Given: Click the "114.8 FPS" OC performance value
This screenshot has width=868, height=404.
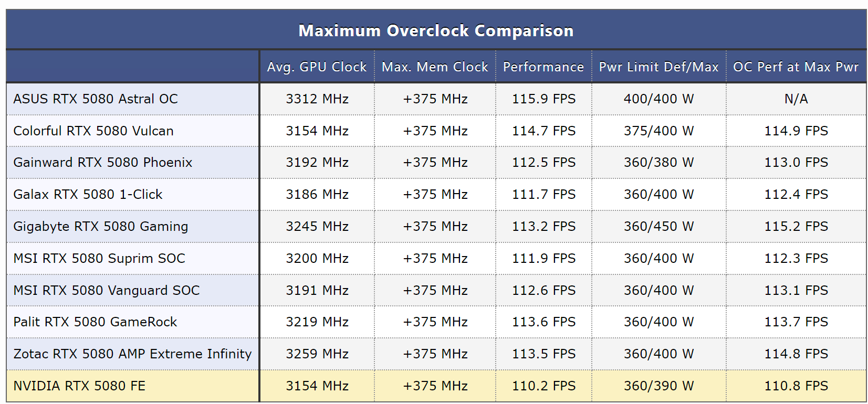Looking at the screenshot, I should coord(796,354).
